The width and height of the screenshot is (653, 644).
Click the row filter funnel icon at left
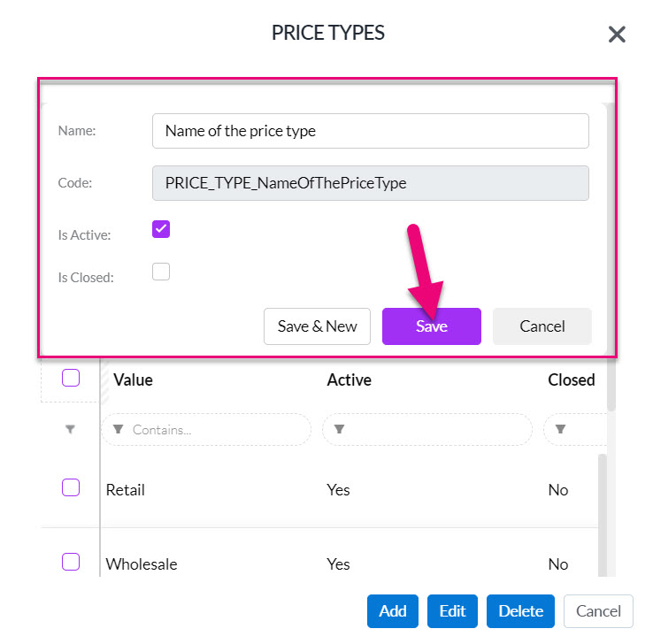[x=71, y=429]
